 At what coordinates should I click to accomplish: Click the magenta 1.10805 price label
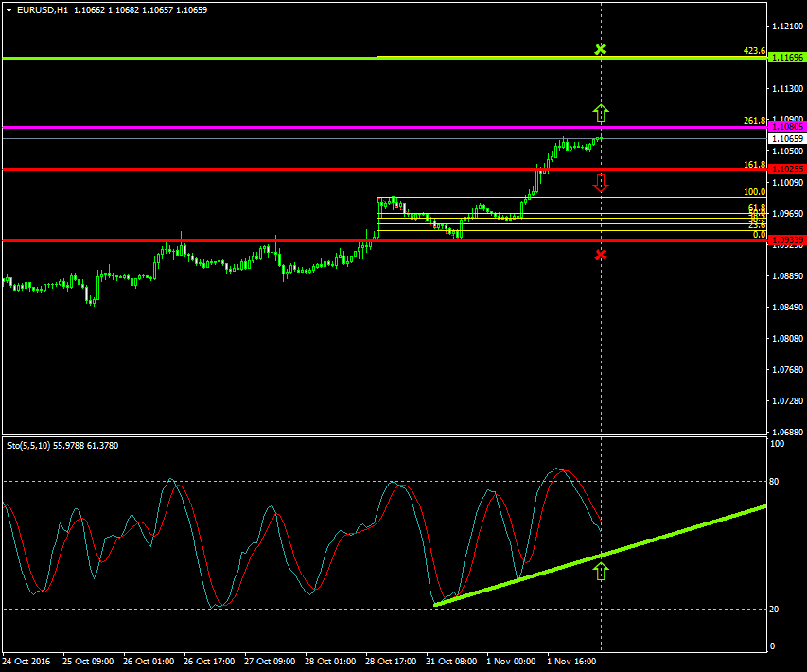(786, 127)
